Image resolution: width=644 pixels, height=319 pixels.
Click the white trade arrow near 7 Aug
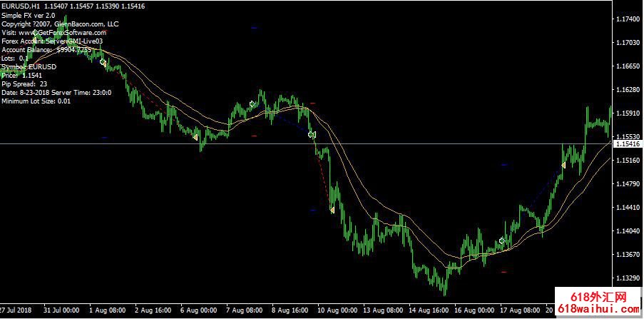coord(252,104)
